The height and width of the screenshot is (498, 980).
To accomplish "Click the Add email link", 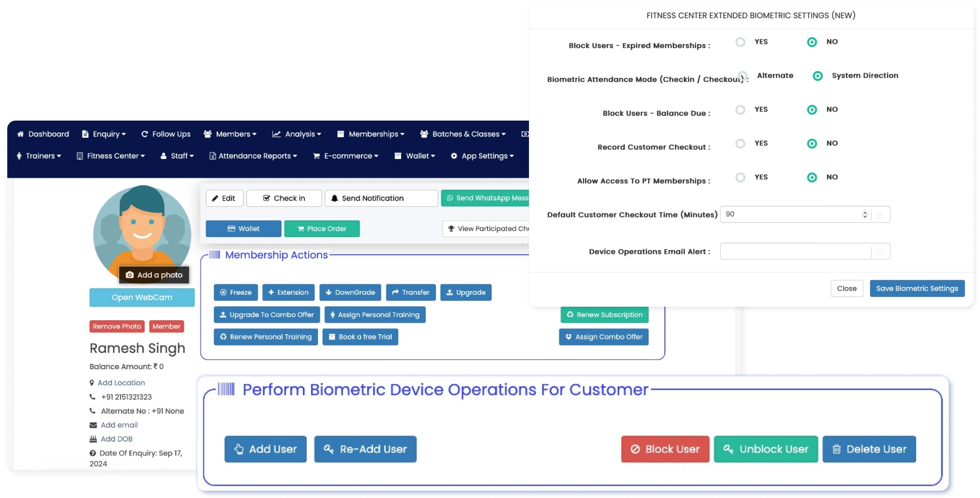I will 119,425.
